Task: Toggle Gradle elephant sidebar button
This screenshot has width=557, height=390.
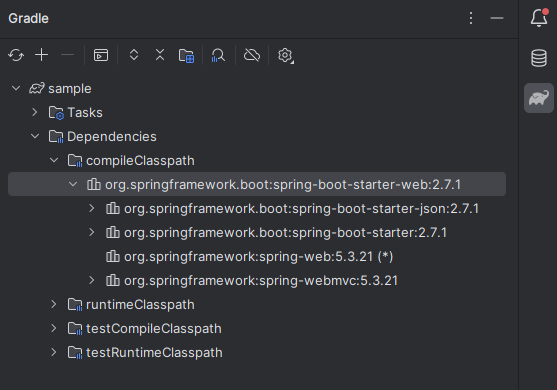Action: click(x=539, y=98)
